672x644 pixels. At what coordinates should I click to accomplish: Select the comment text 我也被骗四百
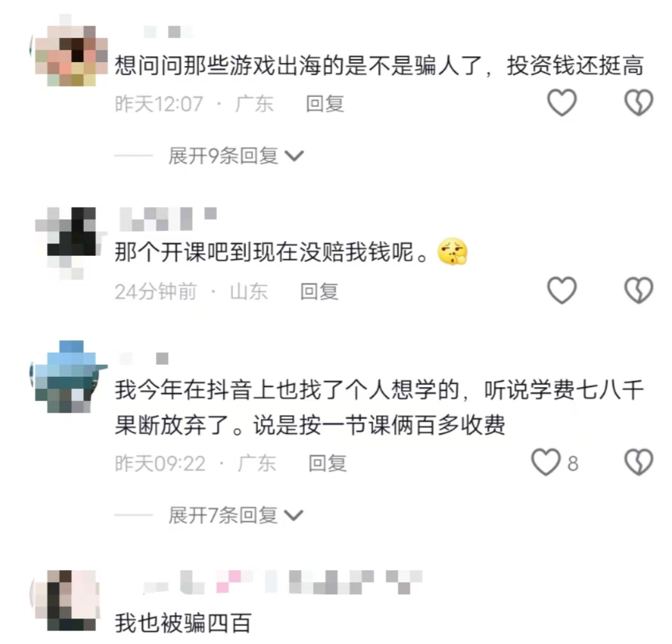click(x=183, y=623)
